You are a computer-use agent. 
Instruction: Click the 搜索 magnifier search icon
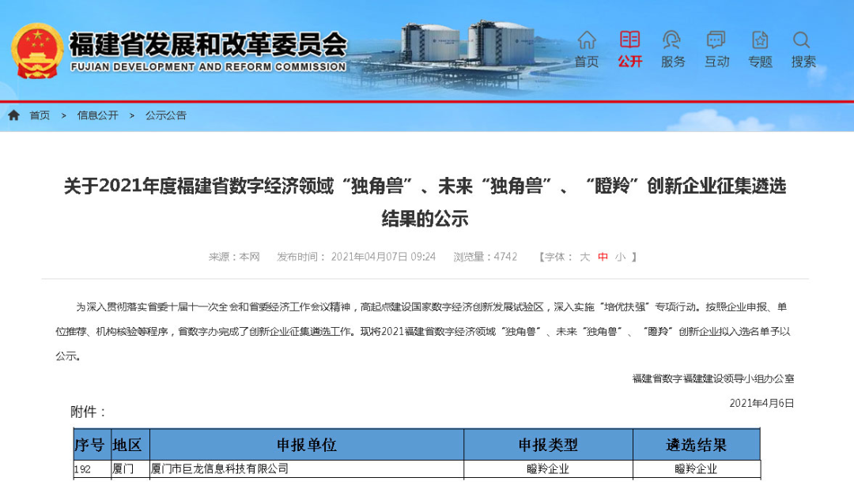tap(803, 39)
